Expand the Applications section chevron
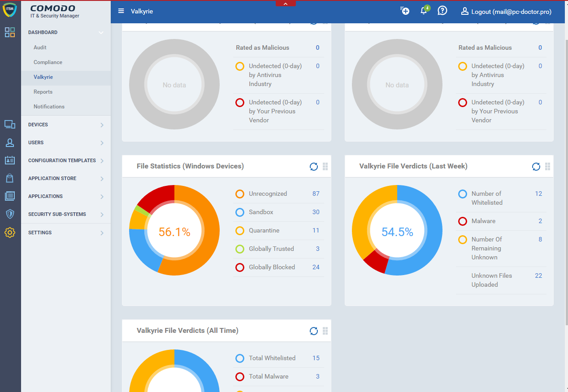568x392 pixels. click(102, 197)
